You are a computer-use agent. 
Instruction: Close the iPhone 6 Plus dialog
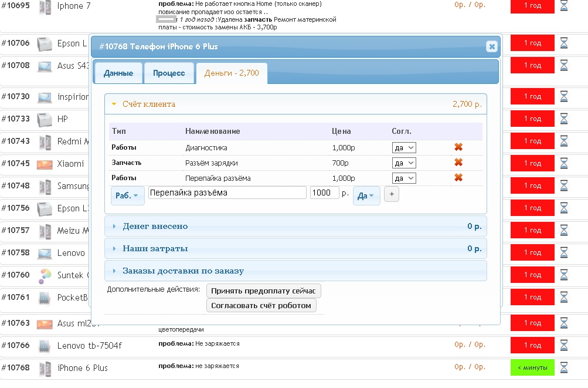point(491,47)
